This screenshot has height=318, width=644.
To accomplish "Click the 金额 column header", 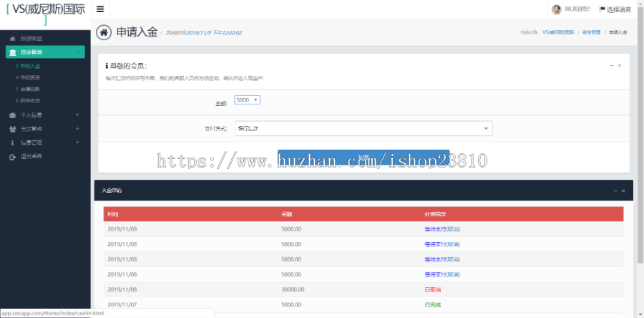I will pos(287,214).
